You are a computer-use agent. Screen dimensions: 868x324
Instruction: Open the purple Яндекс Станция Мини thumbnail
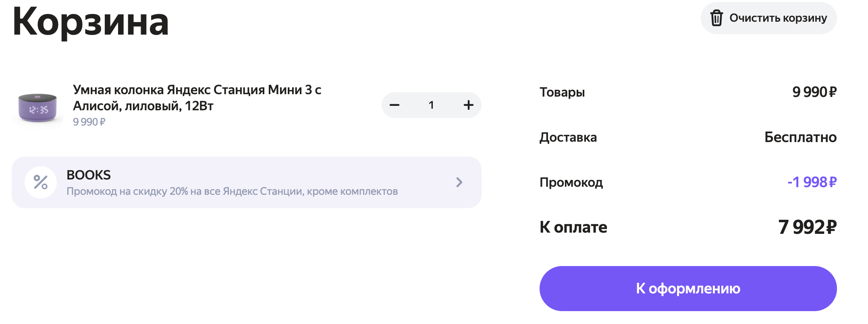coord(37,108)
